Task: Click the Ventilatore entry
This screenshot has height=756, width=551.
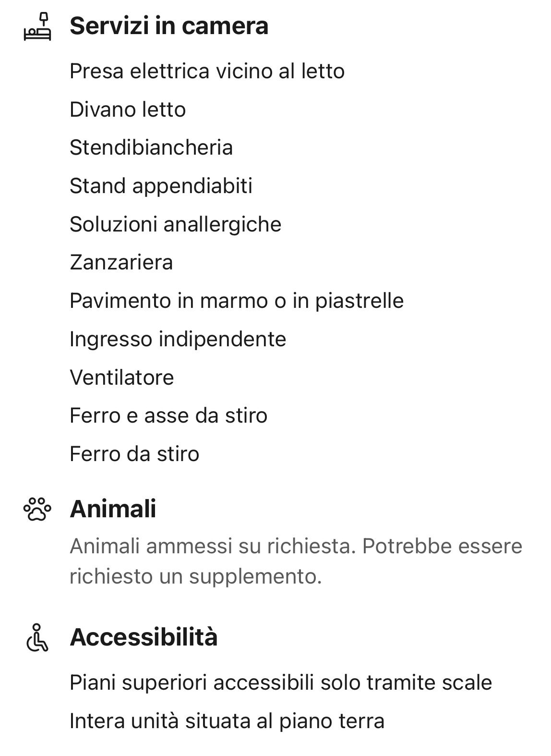Action: [x=121, y=378]
